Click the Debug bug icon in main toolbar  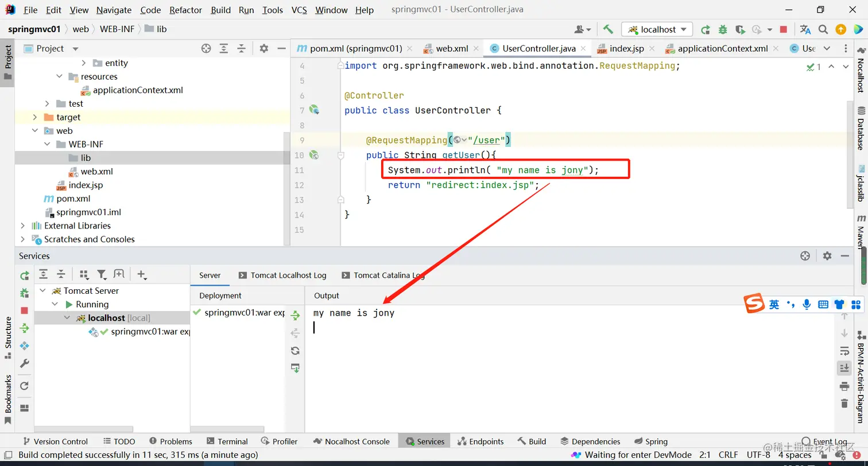tap(723, 29)
